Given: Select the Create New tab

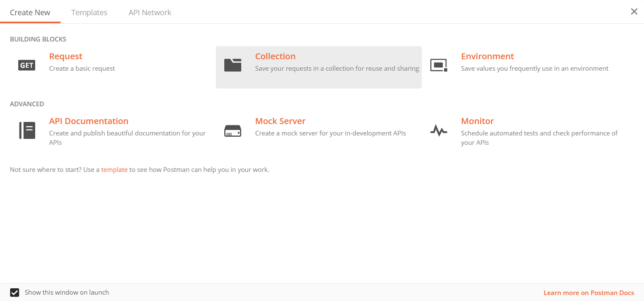Looking at the screenshot, I should (x=30, y=12).
